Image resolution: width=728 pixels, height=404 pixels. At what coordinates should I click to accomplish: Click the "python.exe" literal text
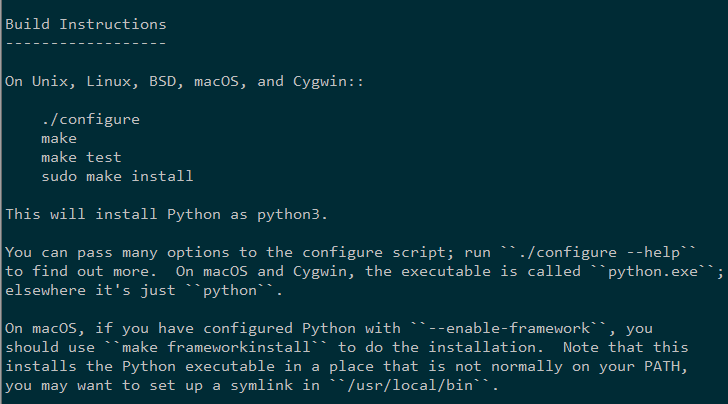pyautogui.click(x=653, y=272)
